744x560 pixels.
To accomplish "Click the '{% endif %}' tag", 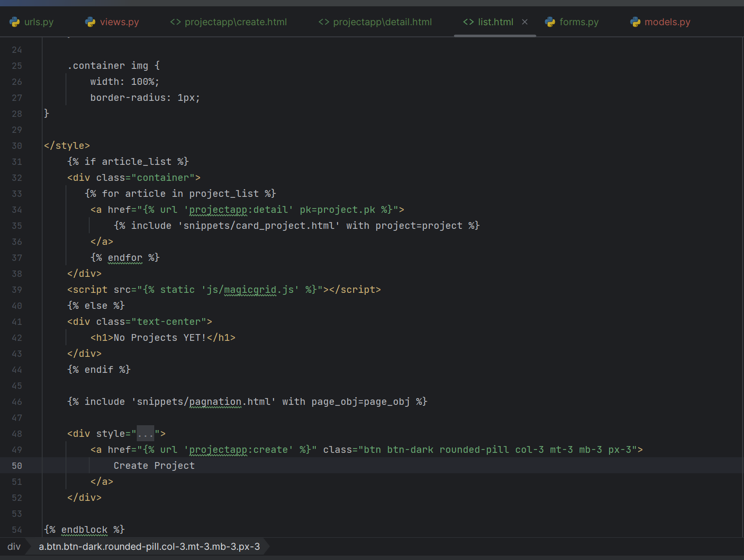I will pyautogui.click(x=99, y=370).
